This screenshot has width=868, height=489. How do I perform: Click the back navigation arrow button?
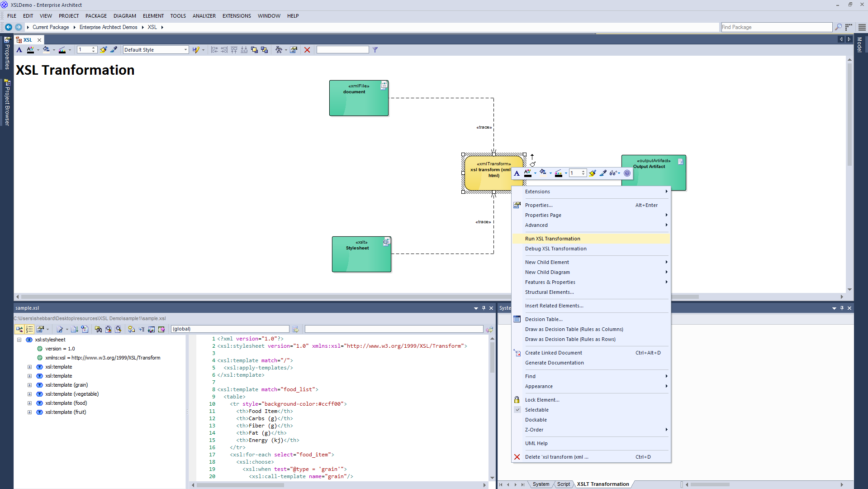[x=9, y=27]
